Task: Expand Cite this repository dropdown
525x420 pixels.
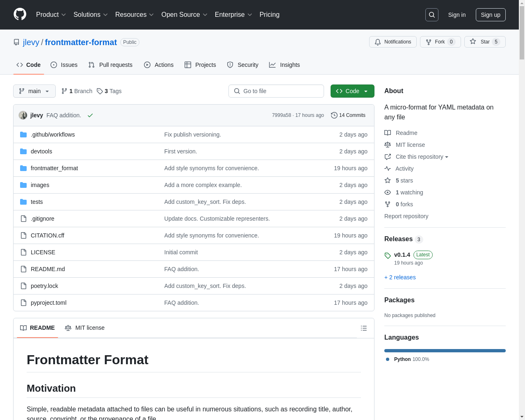Action: pyautogui.click(x=416, y=157)
